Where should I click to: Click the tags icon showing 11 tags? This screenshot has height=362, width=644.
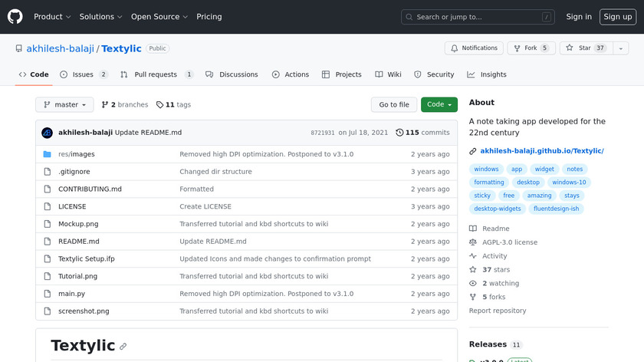(159, 105)
